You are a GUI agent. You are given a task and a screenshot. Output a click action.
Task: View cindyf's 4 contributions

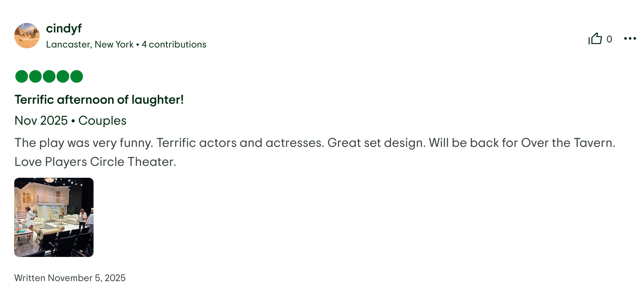pos(174,44)
